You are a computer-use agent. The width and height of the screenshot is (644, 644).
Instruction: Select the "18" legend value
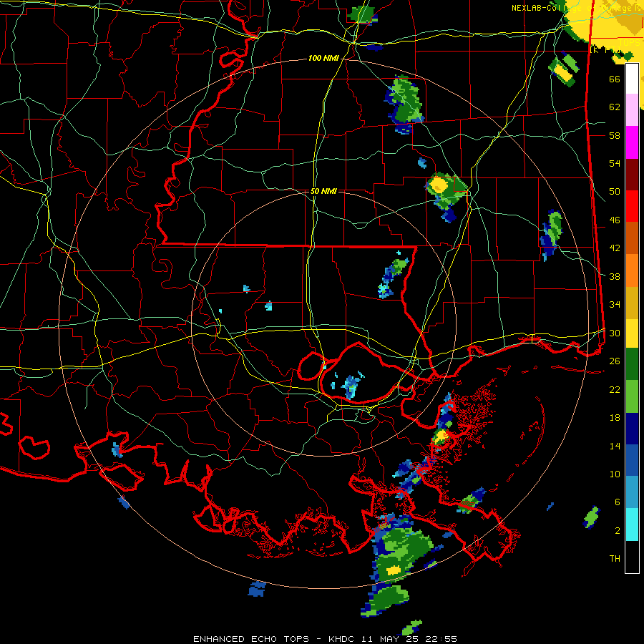pos(615,418)
